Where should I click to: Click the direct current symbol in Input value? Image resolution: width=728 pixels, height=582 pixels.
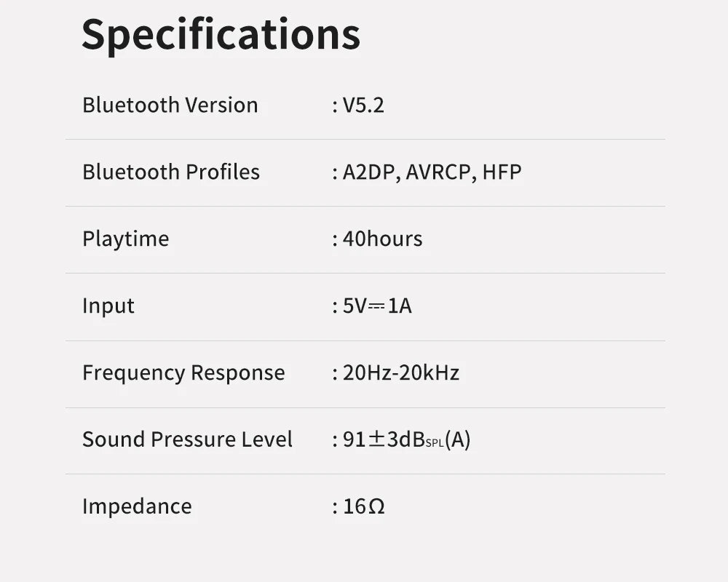[x=376, y=306]
